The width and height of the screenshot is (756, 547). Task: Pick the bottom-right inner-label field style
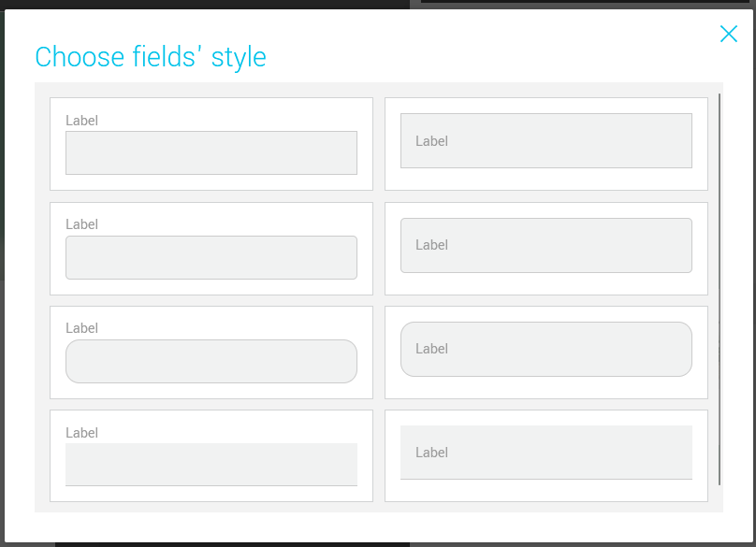coord(546,453)
